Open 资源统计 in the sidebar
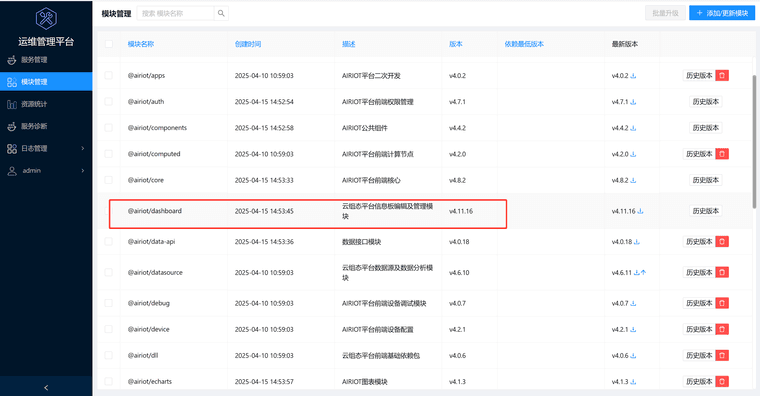Screen dimensions: 760x396 click(46, 104)
